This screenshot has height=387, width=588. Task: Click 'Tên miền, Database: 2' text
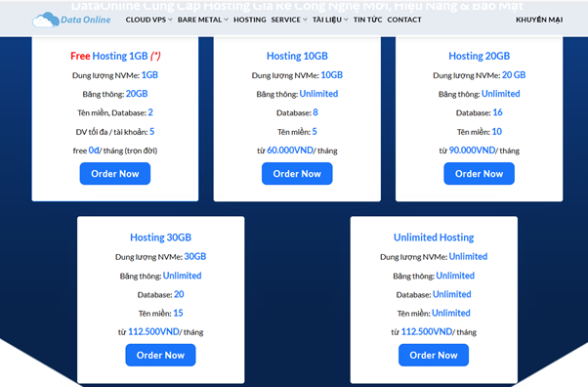pyautogui.click(x=115, y=112)
